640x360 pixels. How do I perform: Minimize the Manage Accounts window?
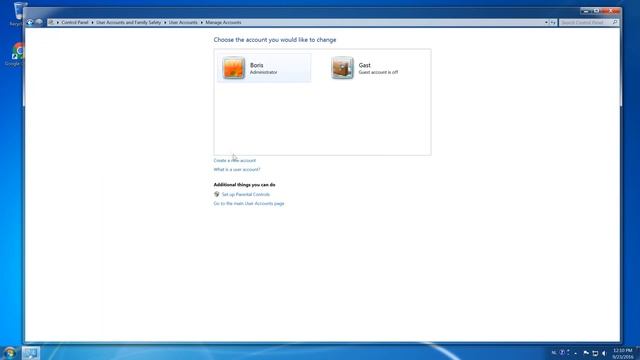(586, 11)
